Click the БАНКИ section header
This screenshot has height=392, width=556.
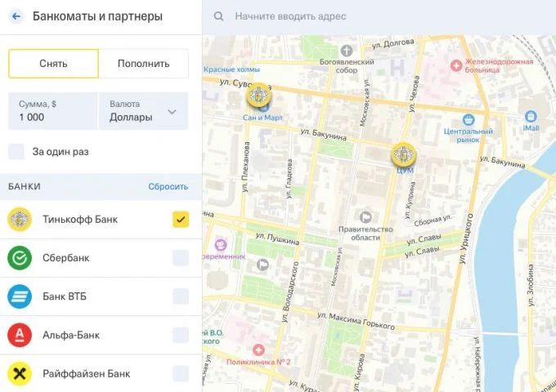25,186
